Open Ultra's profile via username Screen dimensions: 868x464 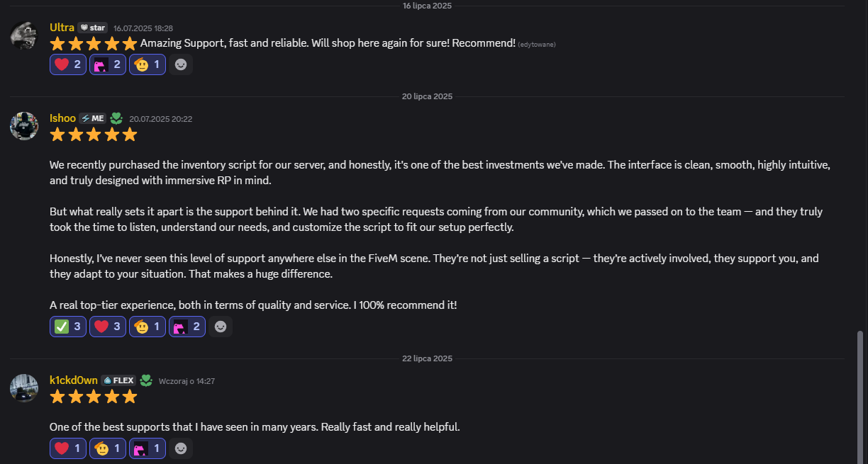[62, 27]
